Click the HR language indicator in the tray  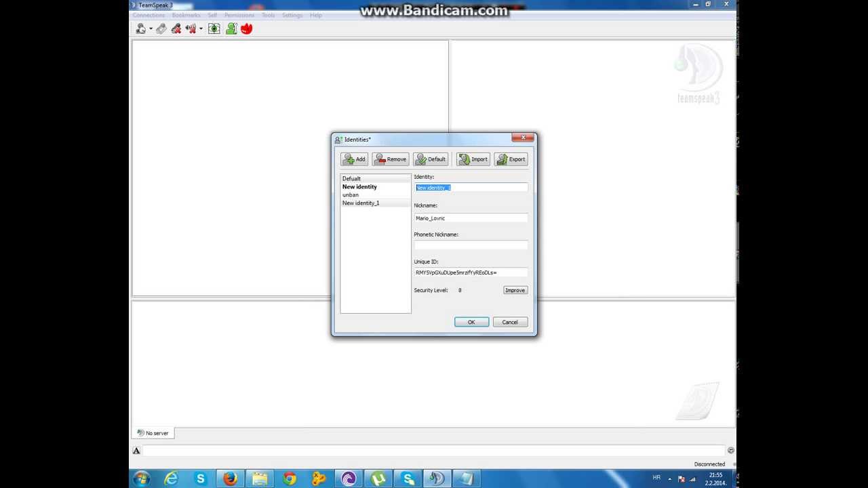click(x=656, y=478)
